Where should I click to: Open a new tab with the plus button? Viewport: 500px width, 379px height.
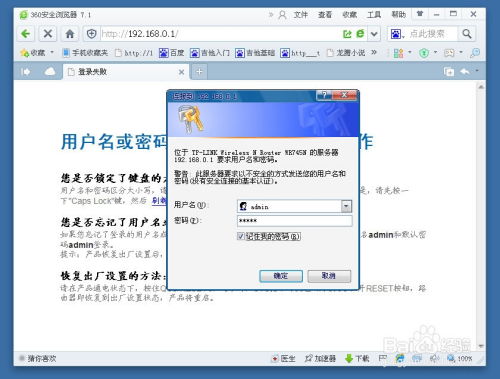tap(199, 72)
